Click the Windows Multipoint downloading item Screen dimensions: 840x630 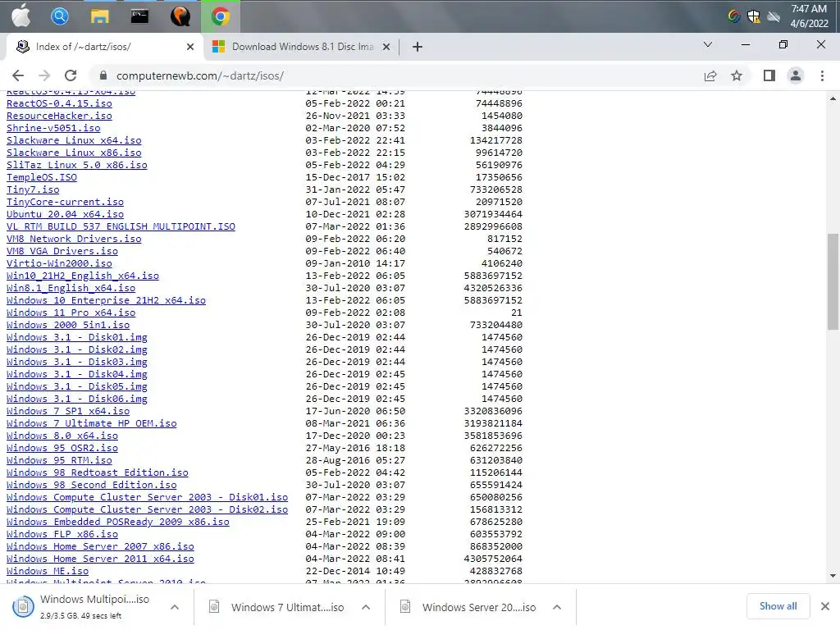click(x=85, y=606)
